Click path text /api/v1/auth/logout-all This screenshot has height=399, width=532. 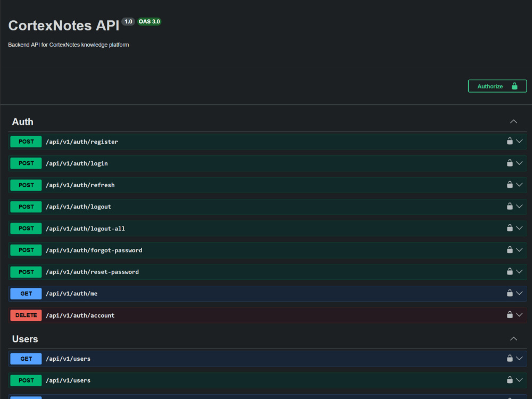pyautogui.click(x=85, y=228)
